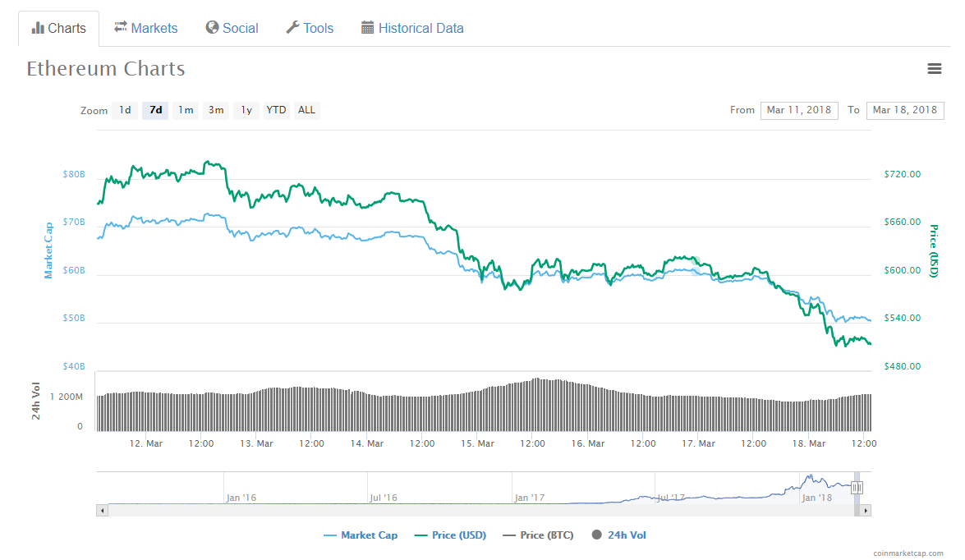The image size is (965, 560).
Task: Click the Jan '17 navigator label
Action: click(530, 498)
